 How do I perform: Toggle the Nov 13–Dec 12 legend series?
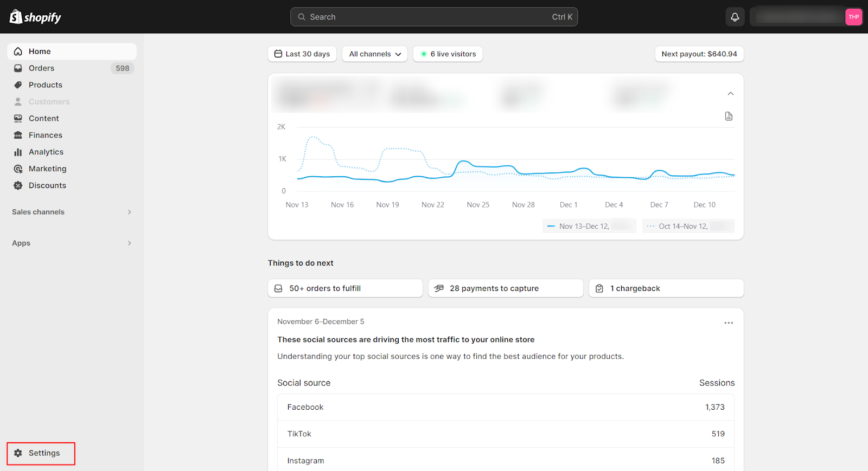589,226
